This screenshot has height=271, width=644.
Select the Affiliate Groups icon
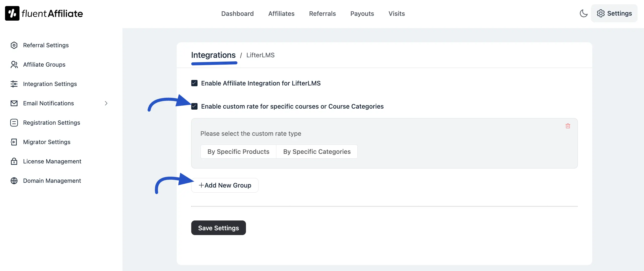pos(14,65)
